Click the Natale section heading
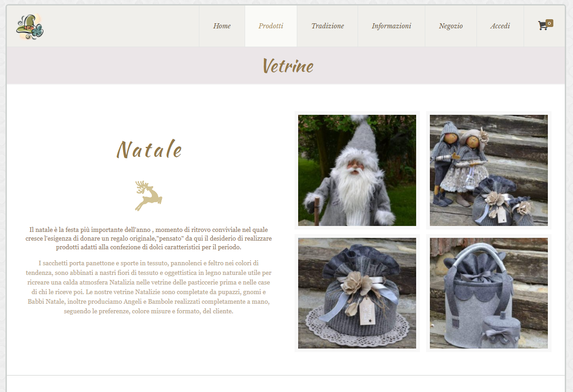Image resolution: width=573 pixels, height=392 pixels. [x=150, y=150]
